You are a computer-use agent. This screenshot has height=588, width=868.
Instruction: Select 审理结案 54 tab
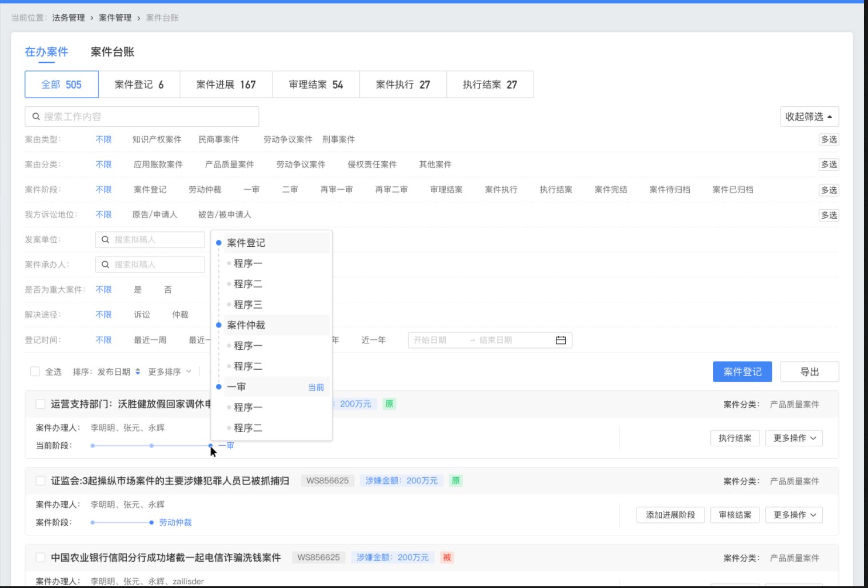coord(316,85)
